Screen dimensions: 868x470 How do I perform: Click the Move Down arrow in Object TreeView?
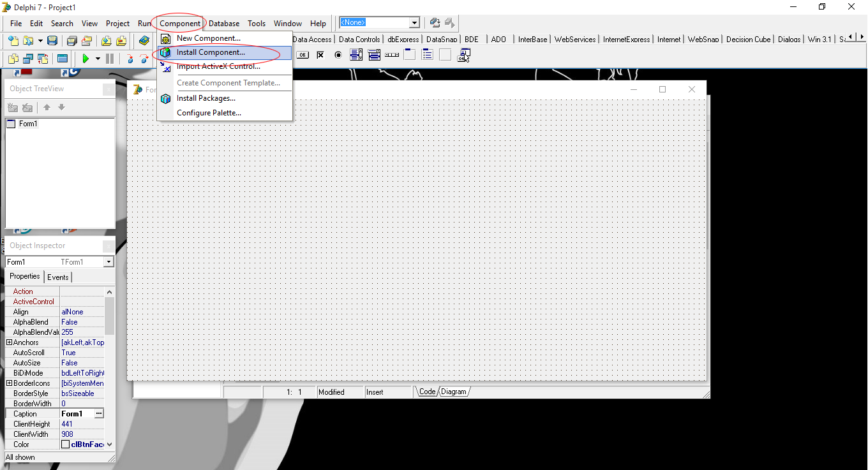[61, 107]
